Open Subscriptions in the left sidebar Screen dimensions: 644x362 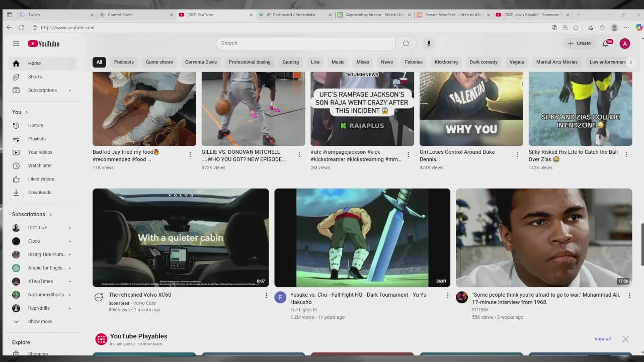43,90
